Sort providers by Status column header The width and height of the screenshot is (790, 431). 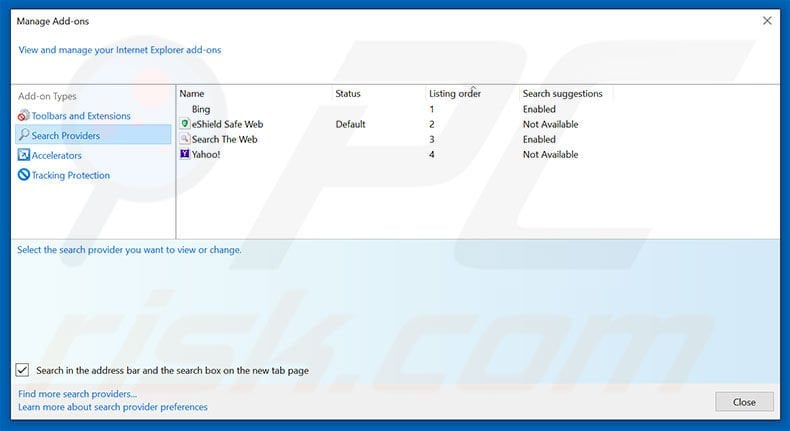click(348, 94)
